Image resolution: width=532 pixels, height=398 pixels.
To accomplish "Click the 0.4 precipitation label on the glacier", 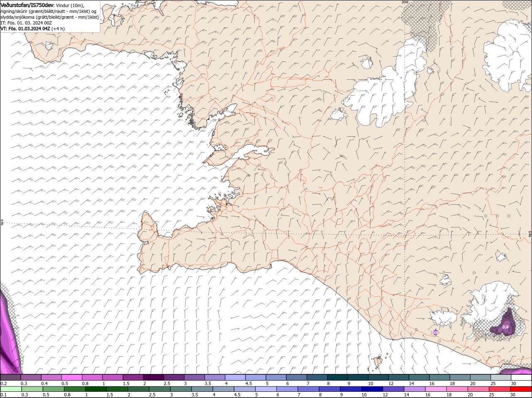I will click(x=505, y=327).
